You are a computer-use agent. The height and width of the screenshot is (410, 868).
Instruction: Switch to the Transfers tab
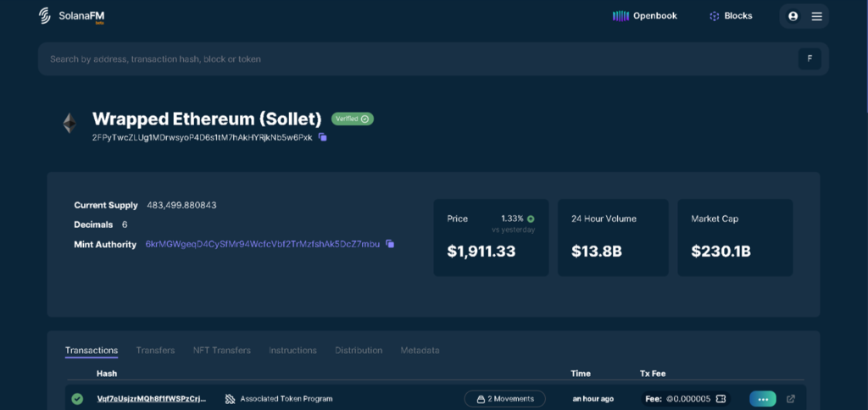[156, 350]
